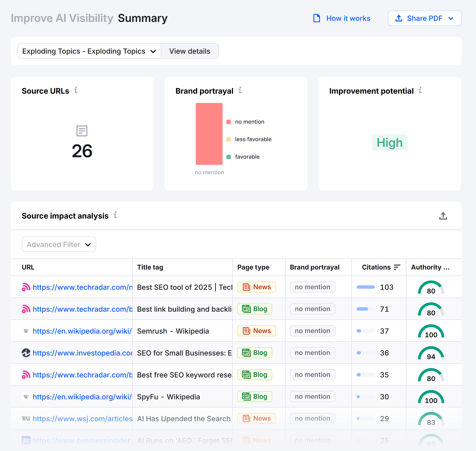Open the techradar link with 71 citations
476x451 pixels.
click(x=82, y=309)
